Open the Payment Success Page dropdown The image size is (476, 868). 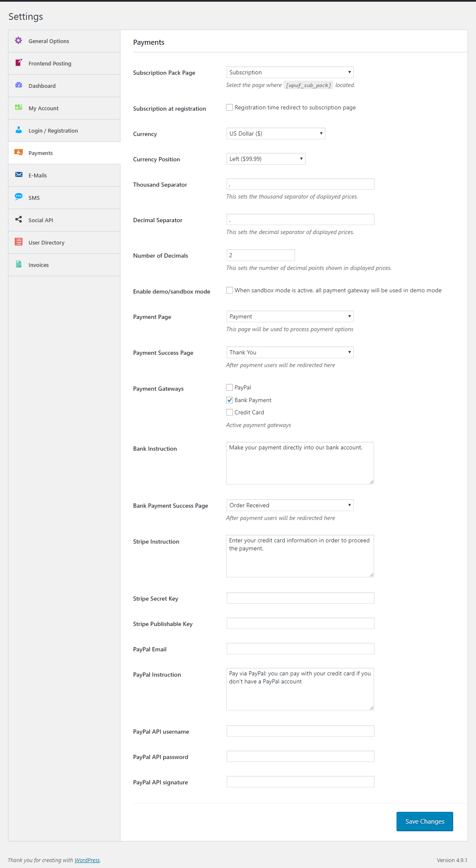[290, 352]
